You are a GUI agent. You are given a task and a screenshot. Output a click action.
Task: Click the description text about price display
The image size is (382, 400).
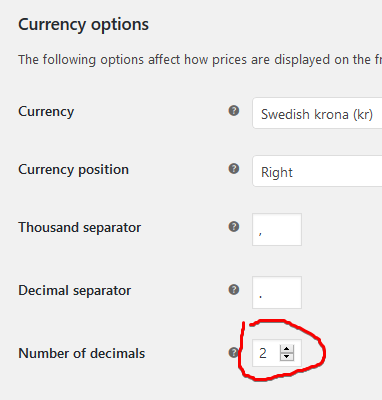click(200, 60)
